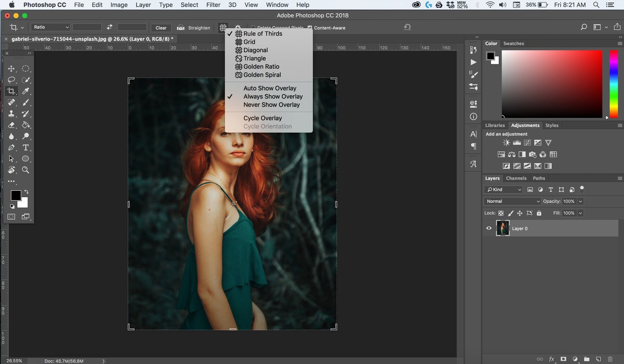Select the Dodge tool
This screenshot has height=364, width=624.
[x=25, y=136]
